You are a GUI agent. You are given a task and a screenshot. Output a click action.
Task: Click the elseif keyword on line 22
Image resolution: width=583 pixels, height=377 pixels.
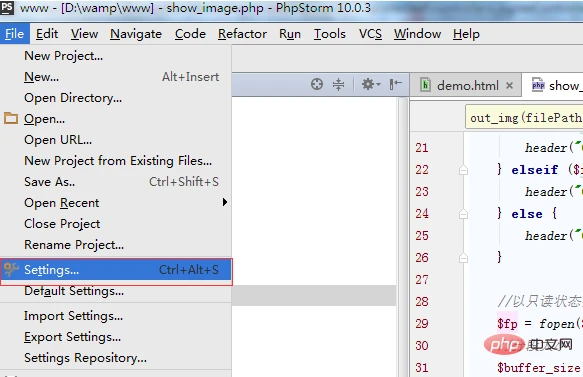coord(535,170)
